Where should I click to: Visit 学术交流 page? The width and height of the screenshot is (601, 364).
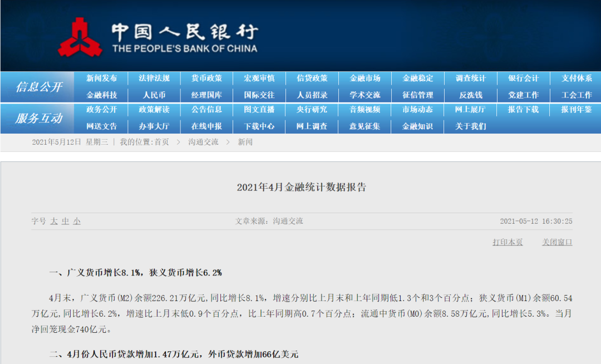coord(365,95)
